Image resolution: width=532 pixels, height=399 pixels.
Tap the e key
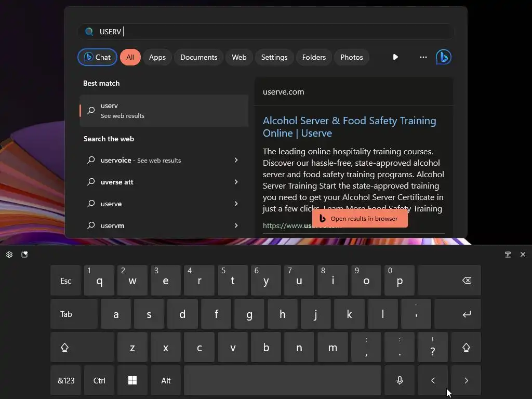click(166, 281)
